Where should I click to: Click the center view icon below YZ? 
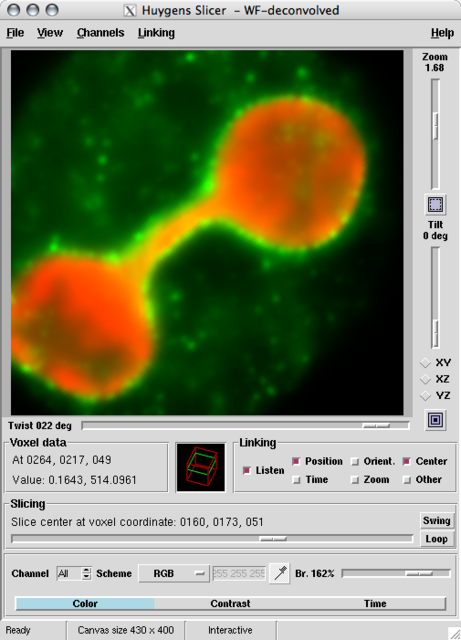click(435, 420)
